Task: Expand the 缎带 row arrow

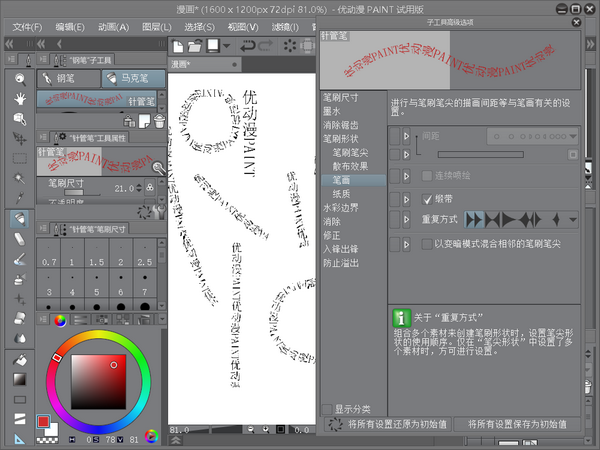Action: click(406, 199)
